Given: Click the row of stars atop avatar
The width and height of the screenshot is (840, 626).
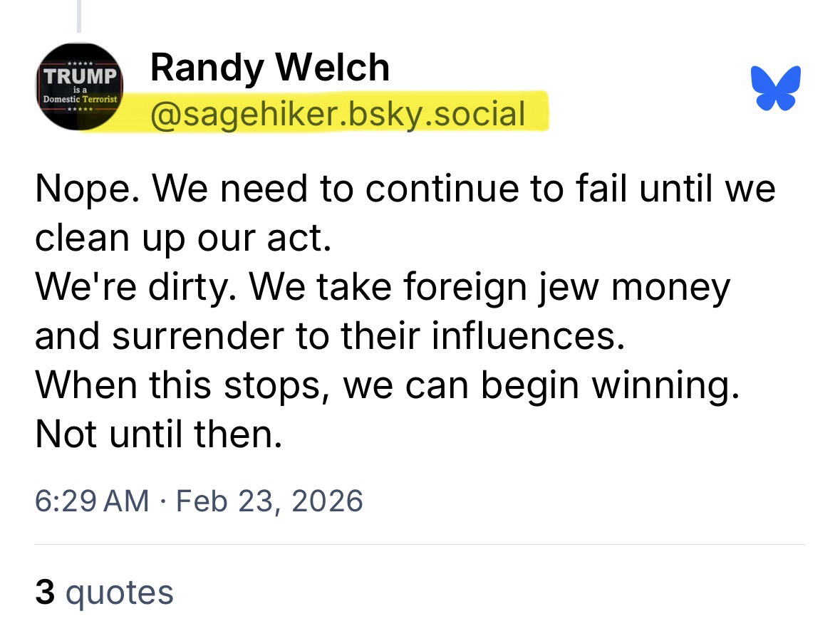Looking at the screenshot, I should [80, 64].
